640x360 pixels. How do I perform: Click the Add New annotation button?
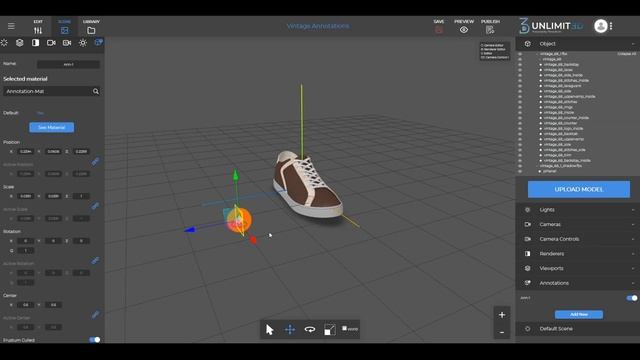pos(579,314)
